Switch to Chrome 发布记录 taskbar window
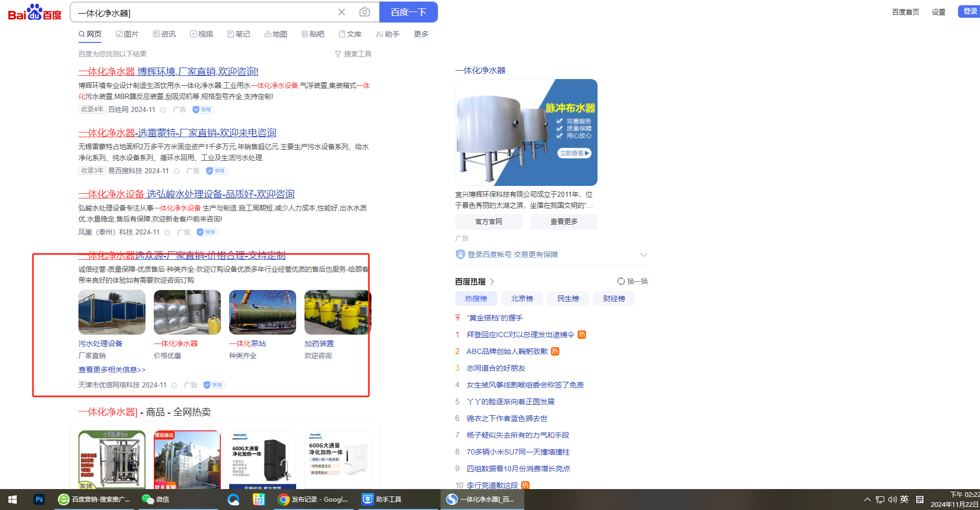 [x=314, y=500]
